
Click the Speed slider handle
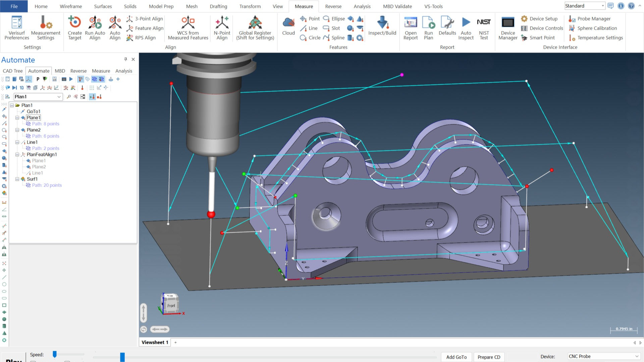[x=55, y=354]
